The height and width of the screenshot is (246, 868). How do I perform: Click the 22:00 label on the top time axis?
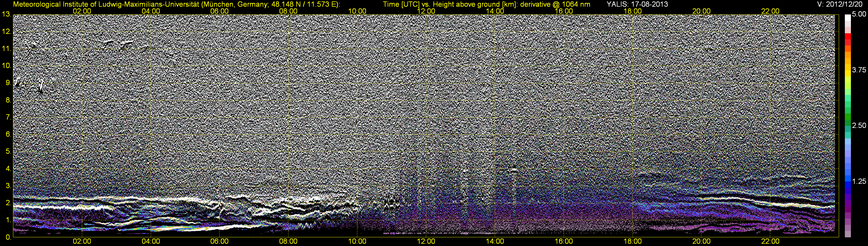(x=770, y=11)
